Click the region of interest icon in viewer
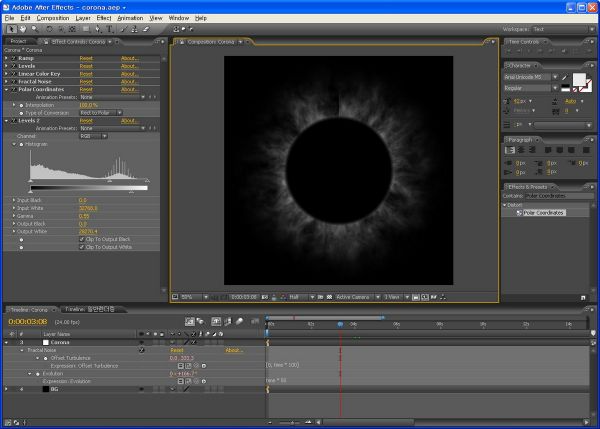Viewport: 600px width, 429px height. (x=321, y=297)
